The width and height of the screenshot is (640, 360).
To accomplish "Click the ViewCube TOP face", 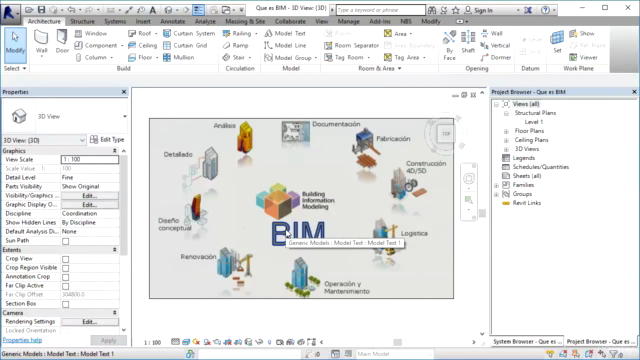I will click(x=446, y=133).
